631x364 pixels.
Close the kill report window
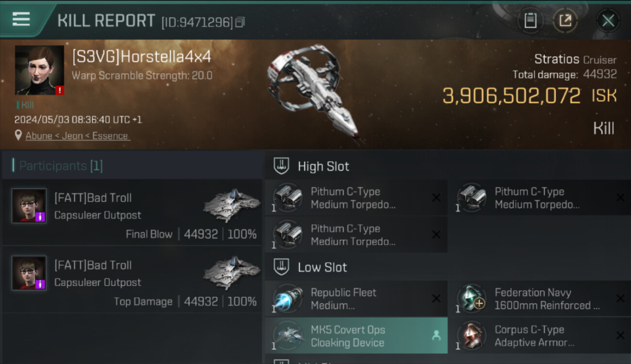pos(608,21)
